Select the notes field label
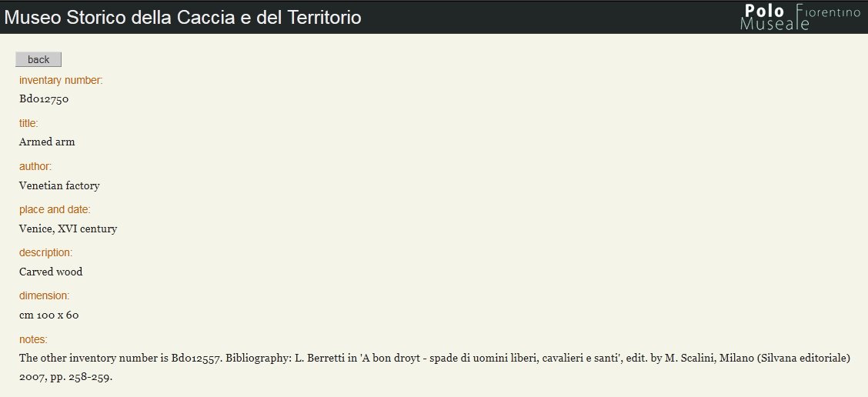Viewport: 868px width, 397px height. pyautogui.click(x=33, y=339)
